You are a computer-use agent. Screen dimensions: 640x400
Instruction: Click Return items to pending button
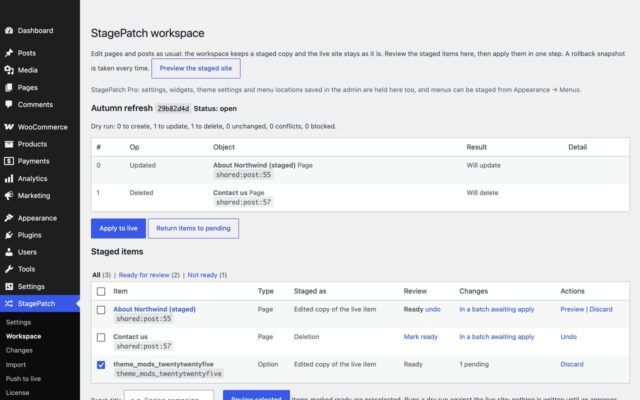(193, 229)
